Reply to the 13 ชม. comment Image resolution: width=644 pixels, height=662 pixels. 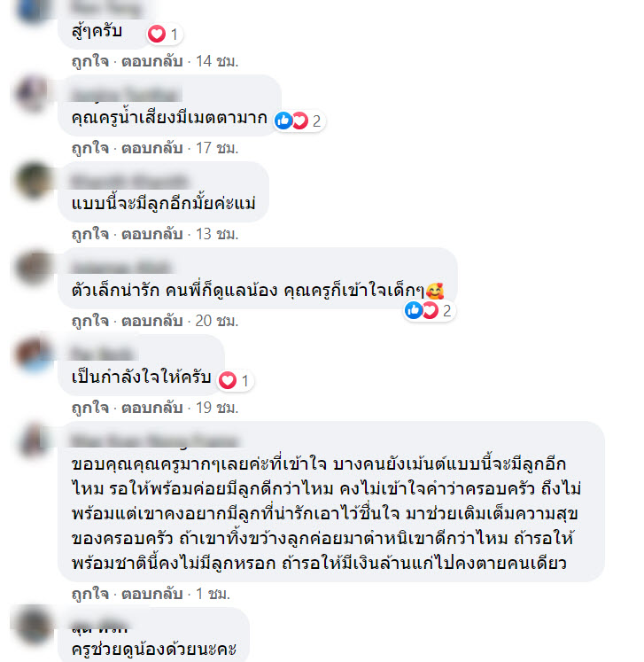152,234
